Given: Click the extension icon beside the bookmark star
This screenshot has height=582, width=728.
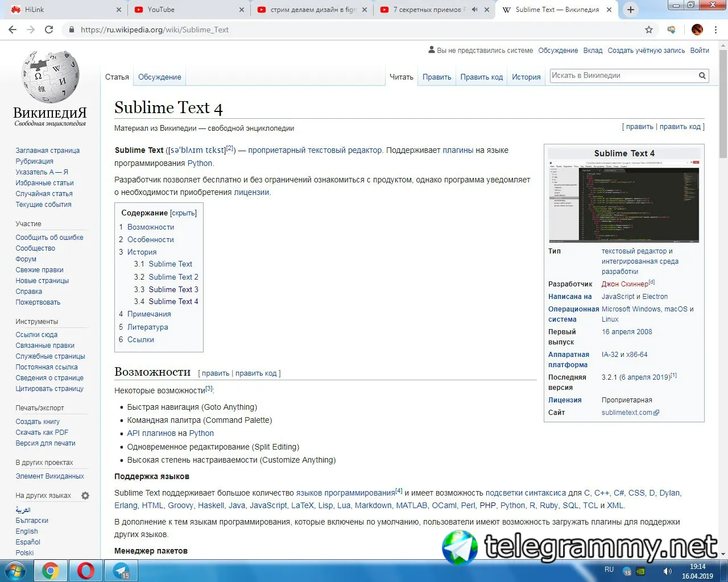Looking at the screenshot, I should point(672,30).
